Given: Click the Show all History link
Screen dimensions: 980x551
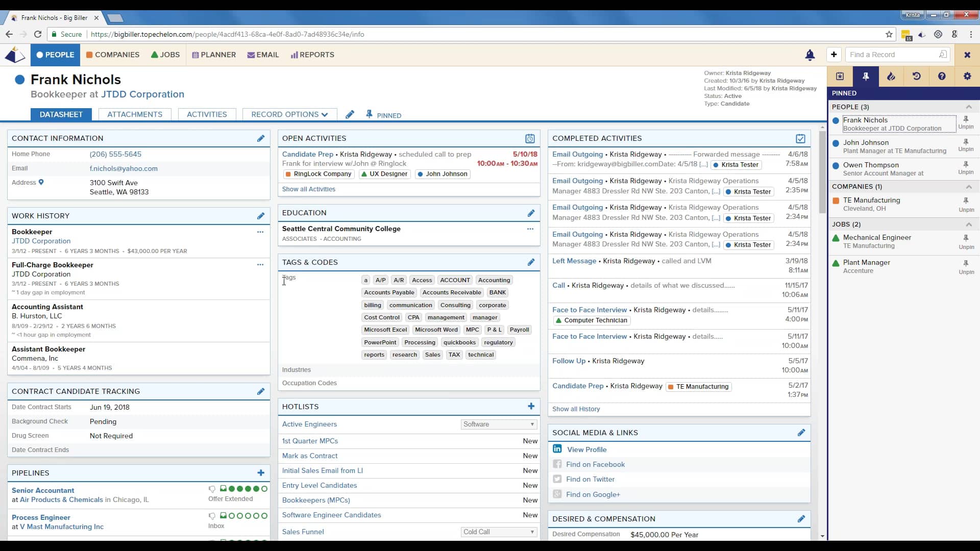Looking at the screenshot, I should tap(576, 409).
